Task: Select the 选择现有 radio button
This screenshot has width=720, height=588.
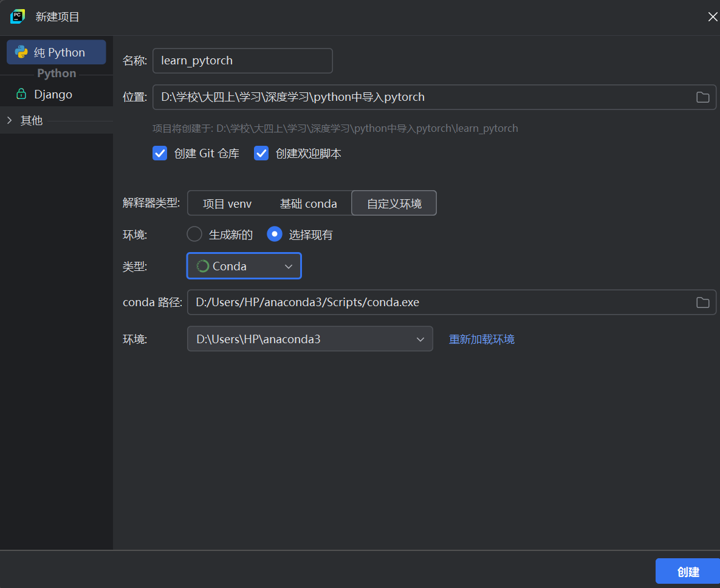Action: click(275, 234)
